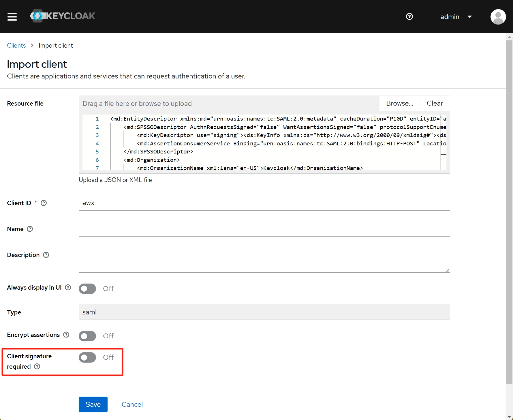The height and width of the screenshot is (420, 513).
Task: Toggle Always display in UI switch
Action: tap(87, 288)
